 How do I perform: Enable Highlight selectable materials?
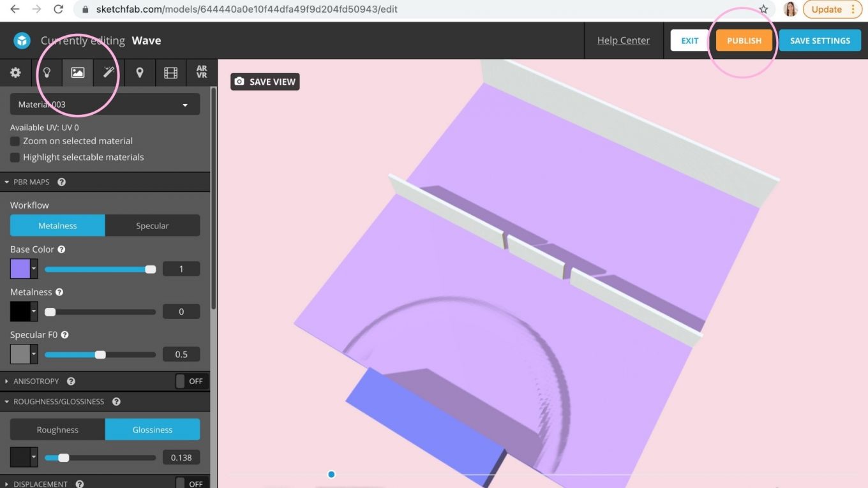pyautogui.click(x=14, y=157)
